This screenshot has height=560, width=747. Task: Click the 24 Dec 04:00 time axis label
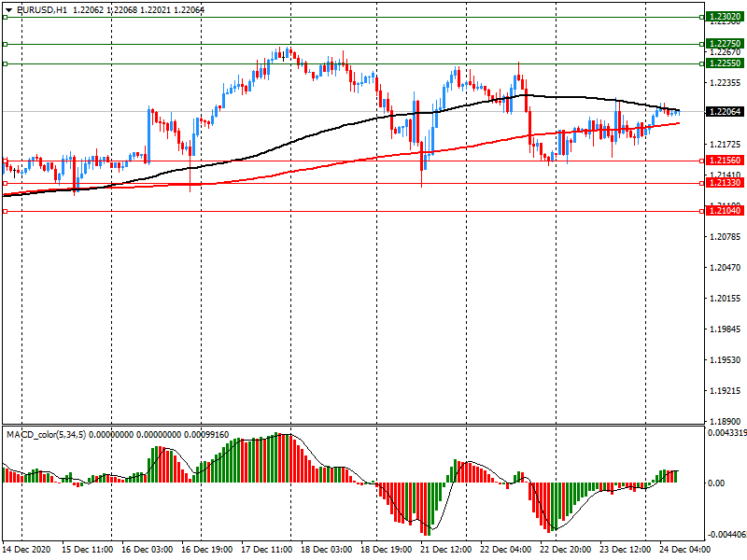pyautogui.click(x=684, y=550)
